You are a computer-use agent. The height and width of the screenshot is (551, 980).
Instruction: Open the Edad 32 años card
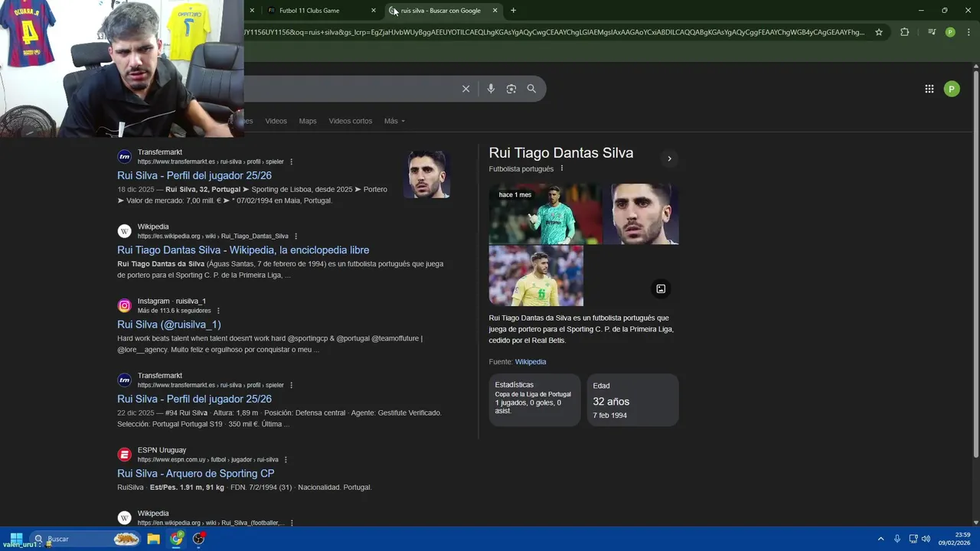pyautogui.click(x=632, y=399)
